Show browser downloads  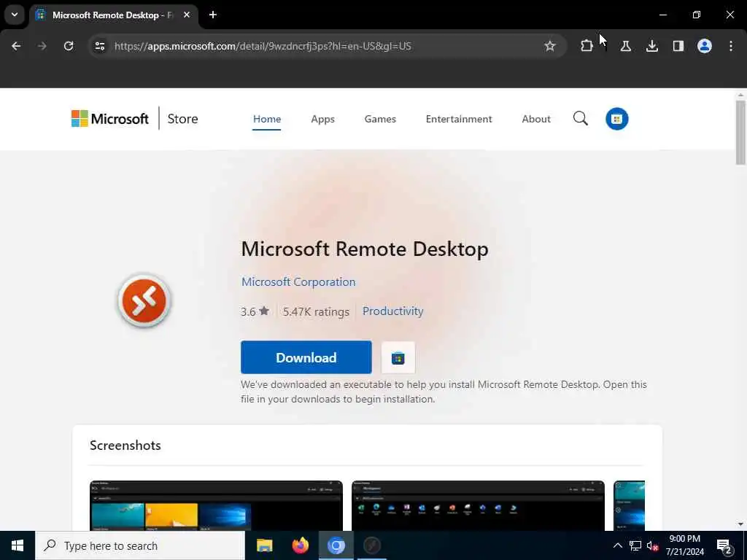coord(651,46)
